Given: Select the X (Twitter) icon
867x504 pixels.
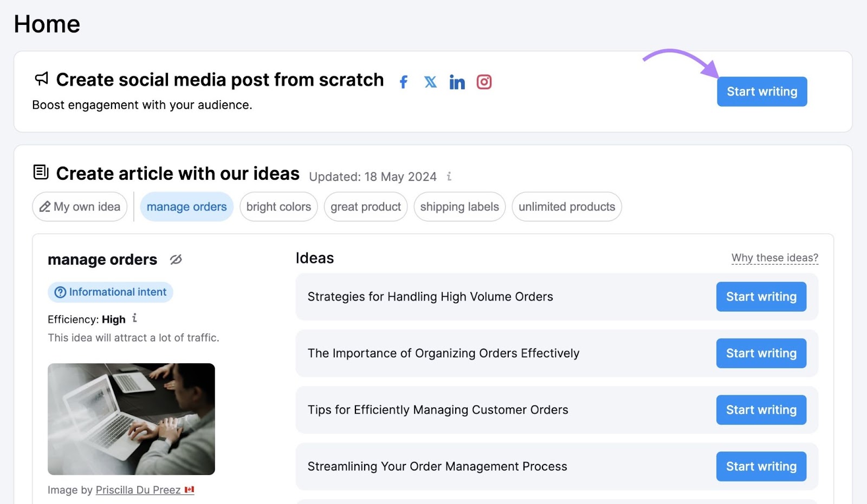Looking at the screenshot, I should [430, 81].
